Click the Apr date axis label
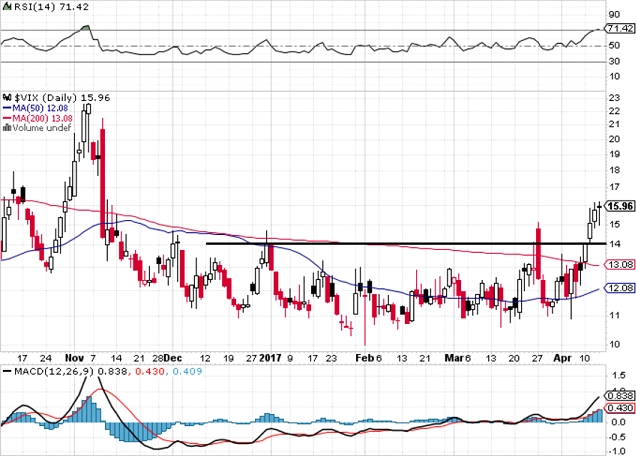Viewport: 636px width, 456px height. pos(563,358)
